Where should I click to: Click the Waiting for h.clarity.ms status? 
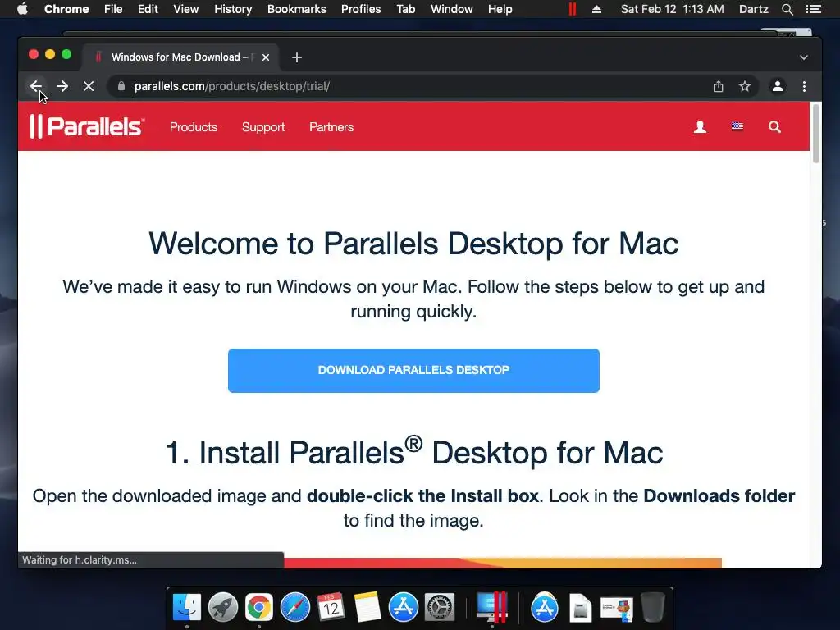coord(80,559)
